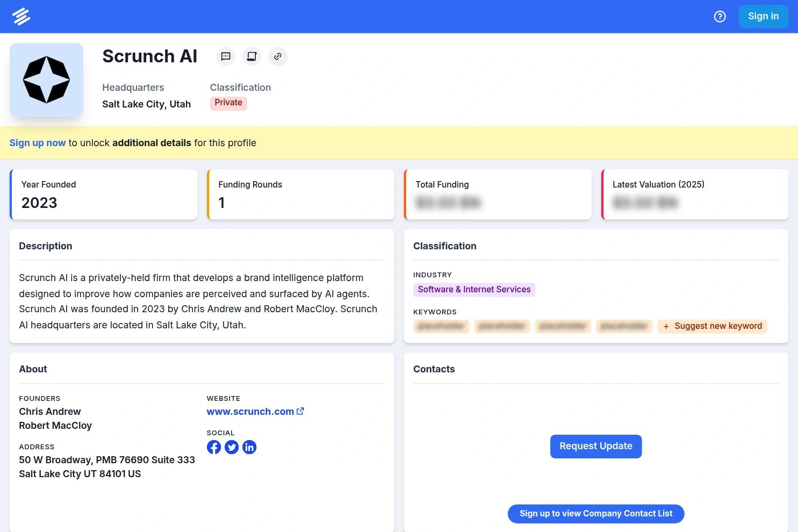Copy the profile link with the chain icon

[278, 56]
